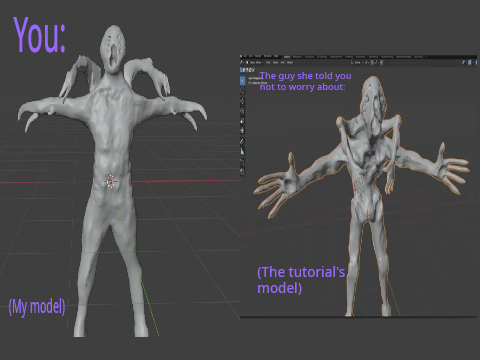Select the Move tool in tutorial toolbar
480x360 pixels.
[x=242, y=101]
